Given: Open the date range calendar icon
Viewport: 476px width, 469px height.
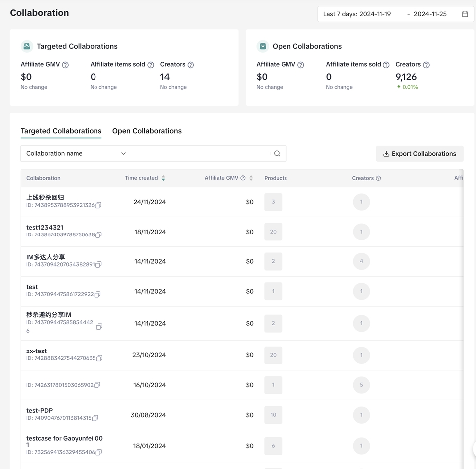Looking at the screenshot, I should pyautogui.click(x=465, y=14).
